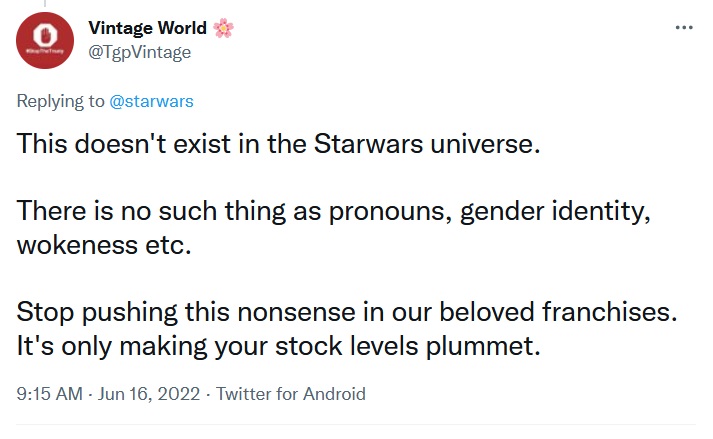The width and height of the screenshot is (713, 439).
Task: Open the three-dot more options menu
Action: [684, 28]
